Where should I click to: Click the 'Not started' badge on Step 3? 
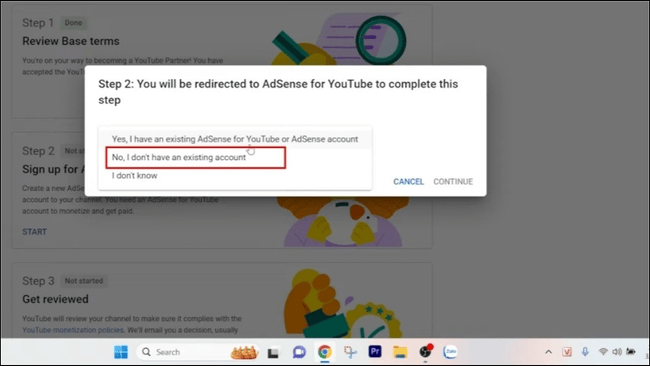(84, 281)
